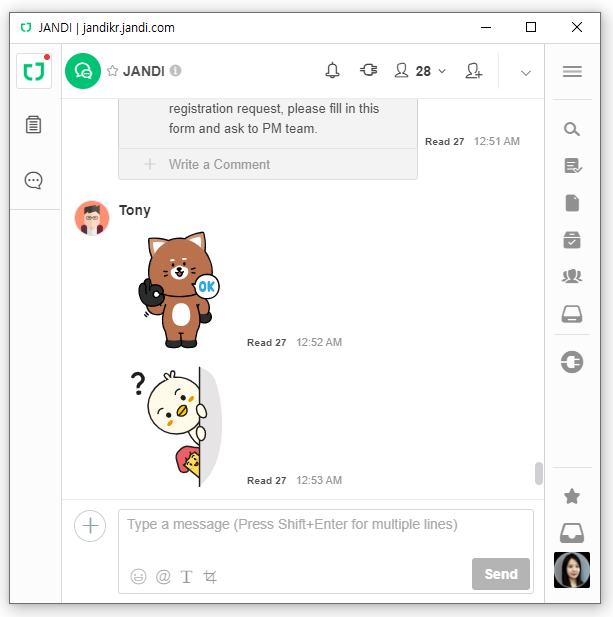Open the plus attachment button

[x=90, y=526]
